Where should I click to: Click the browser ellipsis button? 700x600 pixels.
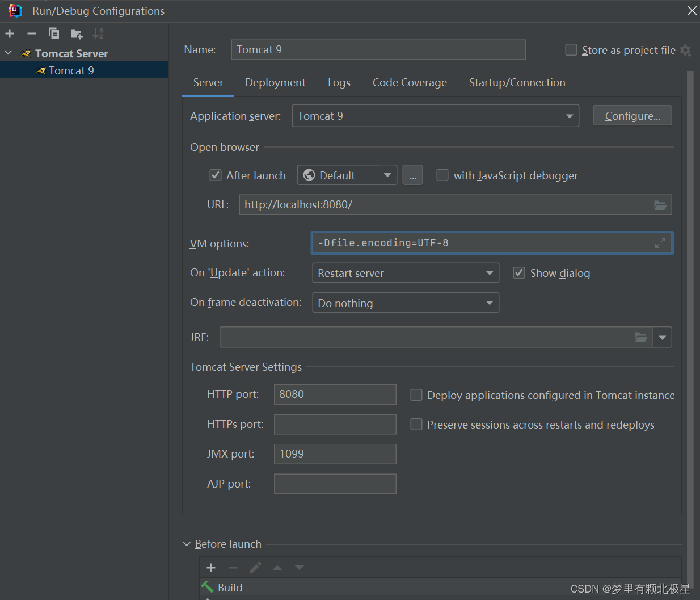pos(413,175)
